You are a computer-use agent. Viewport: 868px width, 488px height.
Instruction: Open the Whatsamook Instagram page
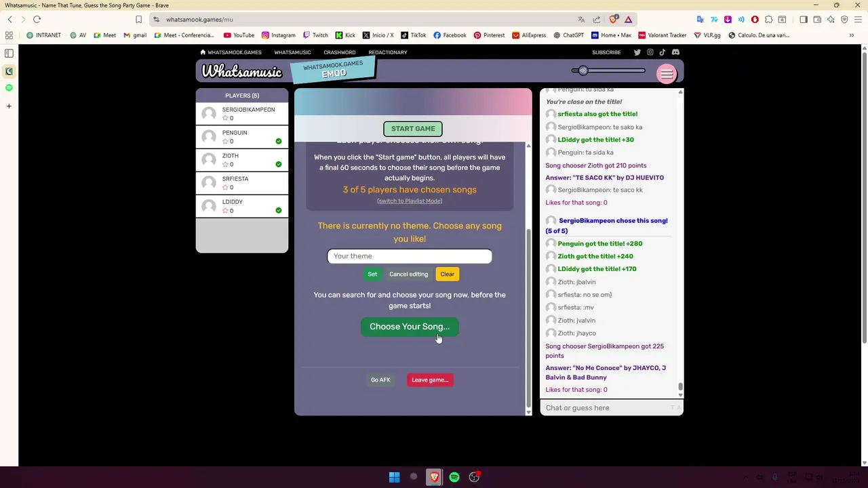point(650,52)
